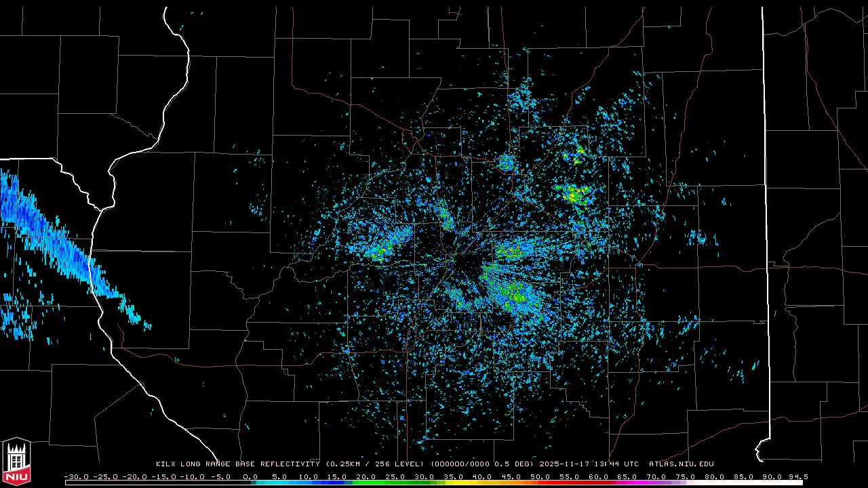Click the 20.0 value on the color scale
Image resolution: width=868 pixels, height=488 pixels.
pyautogui.click(x=366, y=476)
